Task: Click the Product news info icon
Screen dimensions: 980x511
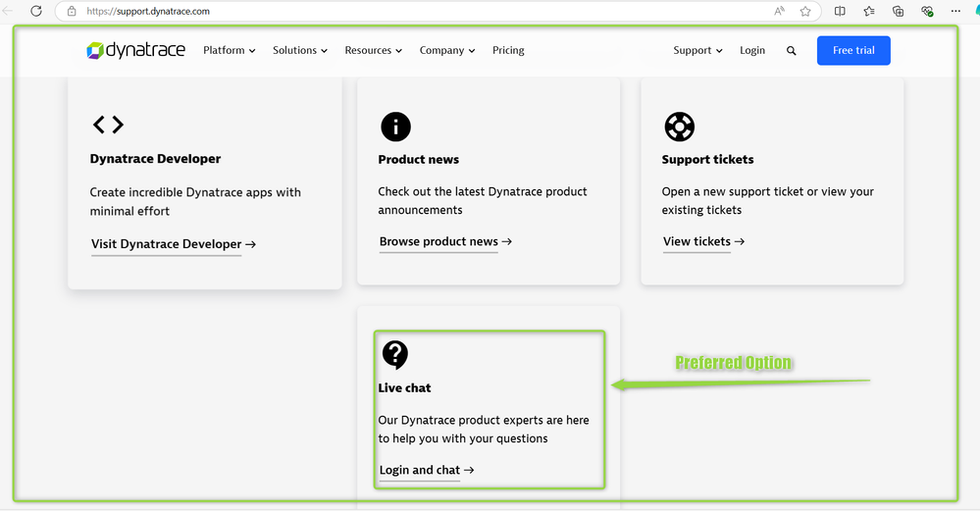Action: point(394,127)
